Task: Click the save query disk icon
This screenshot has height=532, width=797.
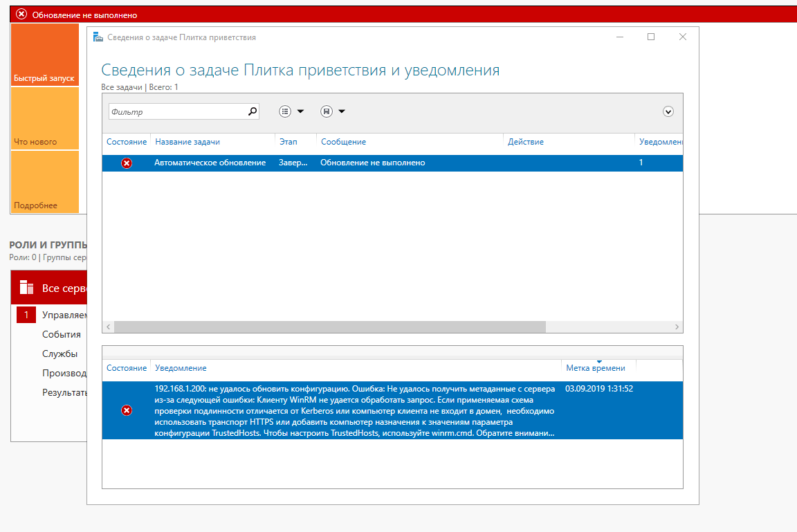Action: pos(327,111)
